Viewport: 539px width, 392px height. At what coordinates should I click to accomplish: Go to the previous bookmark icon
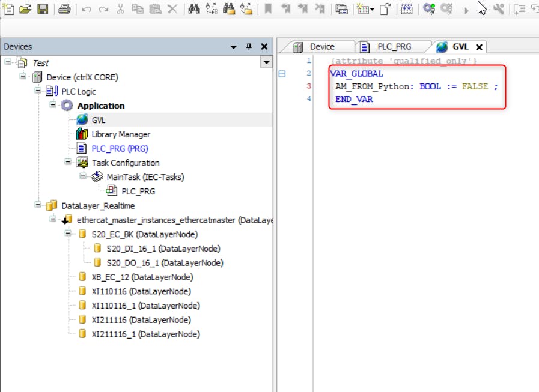pos(285,8)
